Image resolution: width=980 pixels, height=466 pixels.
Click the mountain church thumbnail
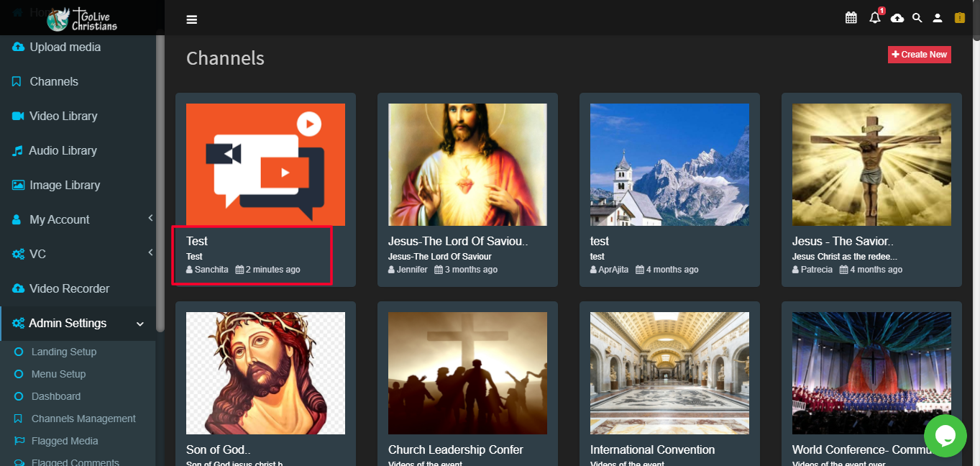(x=669, y=165)
